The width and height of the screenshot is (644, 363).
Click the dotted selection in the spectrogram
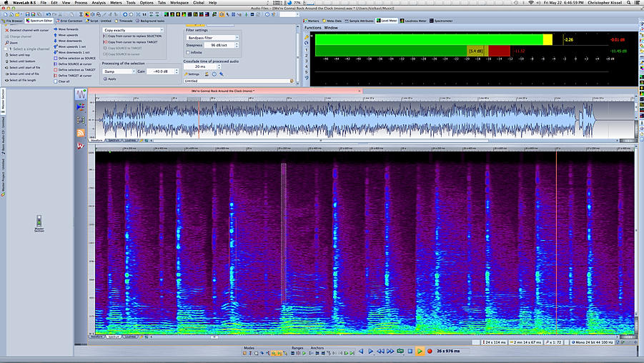283,234
